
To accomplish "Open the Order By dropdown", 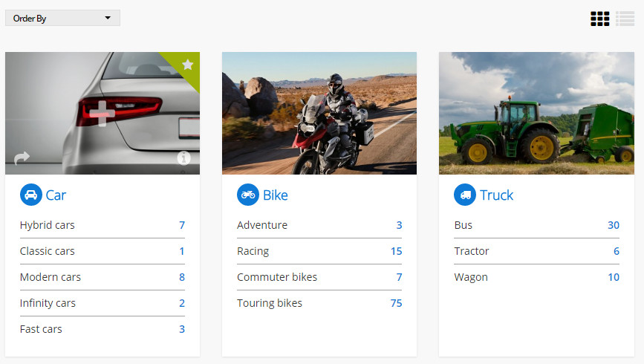I will click(62, 18).
